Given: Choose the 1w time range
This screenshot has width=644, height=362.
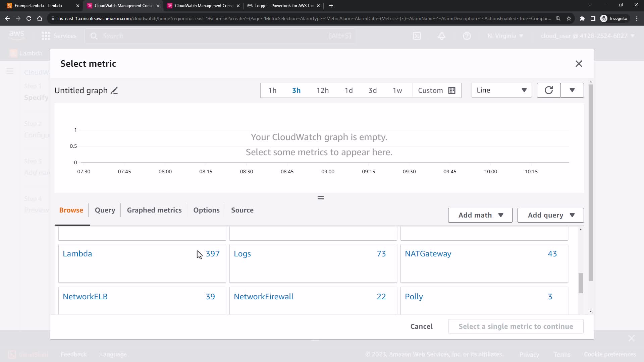Looking at the screenshot, I should click(x=397, y=90).
